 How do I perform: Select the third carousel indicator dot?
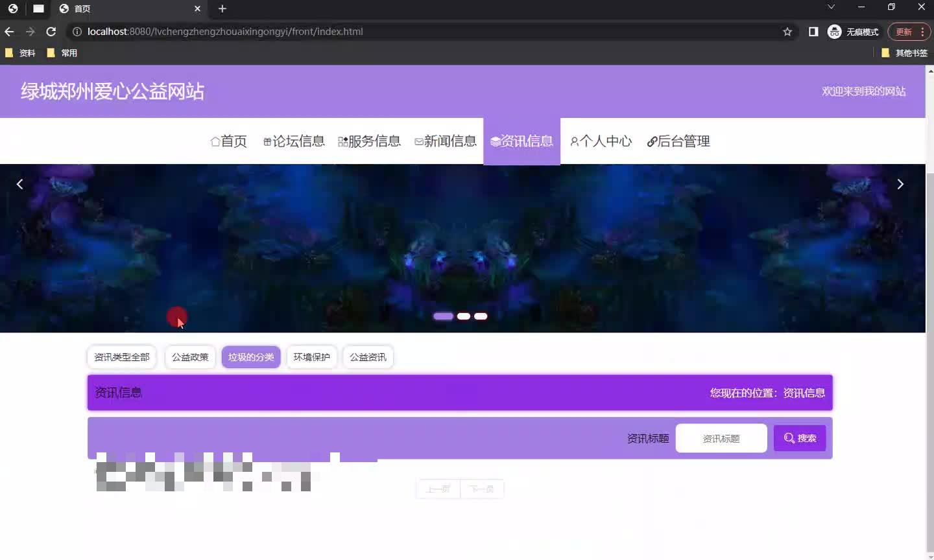[x=481, y=316]
